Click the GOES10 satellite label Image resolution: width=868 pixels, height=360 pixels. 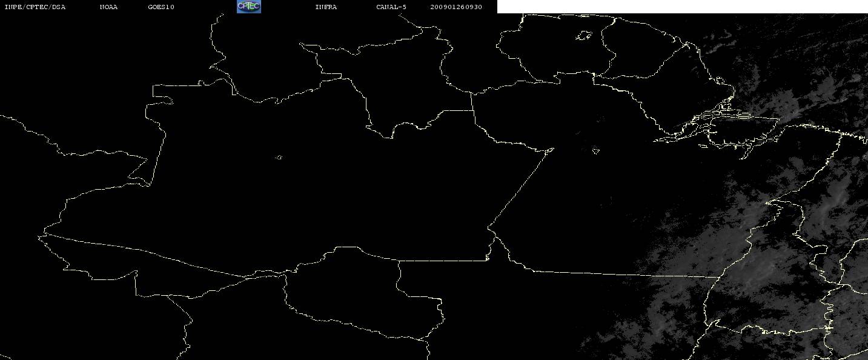[x=161, y=7]
